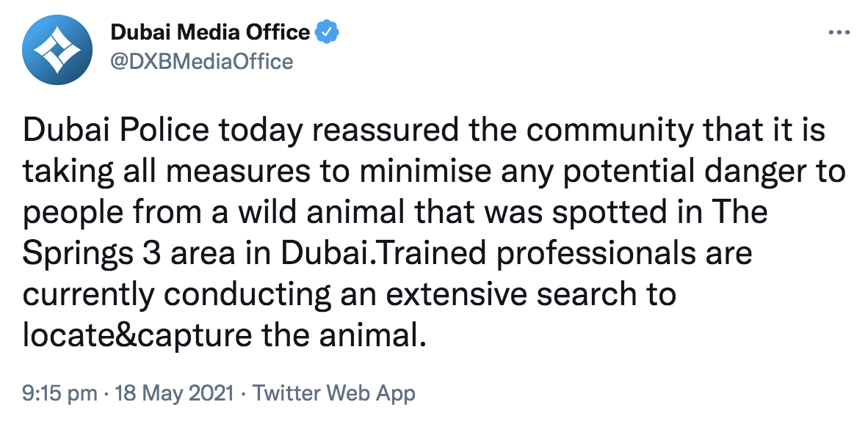Click the white diamond logo inside avatar
The height and width of the screenshot is (424, 868).
pyautogui.click(x=57, y=51)
